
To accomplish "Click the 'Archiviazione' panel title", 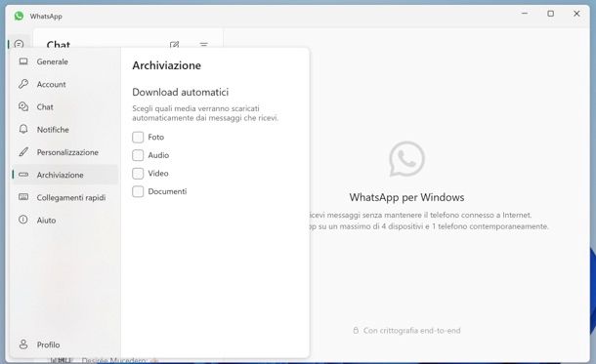I will pos(166,65).
